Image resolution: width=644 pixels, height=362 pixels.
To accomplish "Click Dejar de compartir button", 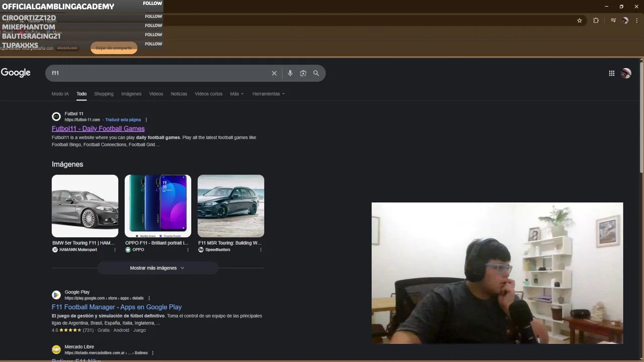I will 114,48.
